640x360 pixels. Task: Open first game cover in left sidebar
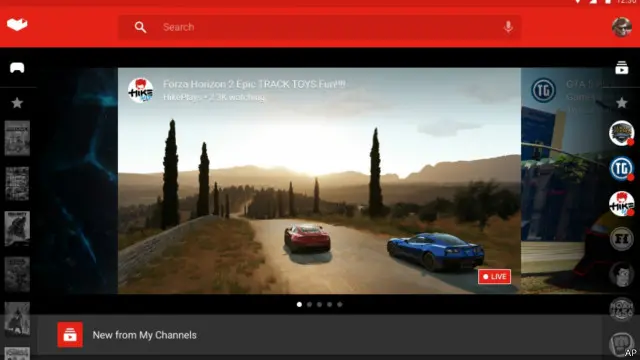click(17, 138)
